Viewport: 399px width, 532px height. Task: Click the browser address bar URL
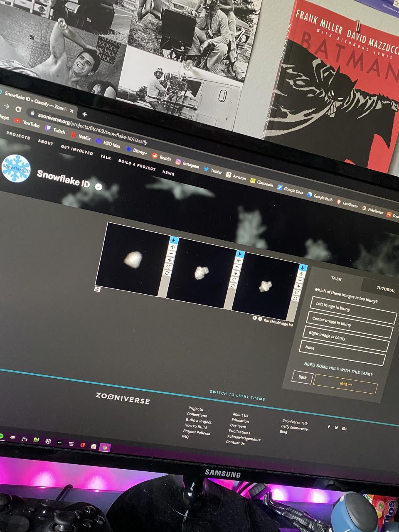point(92,128)
